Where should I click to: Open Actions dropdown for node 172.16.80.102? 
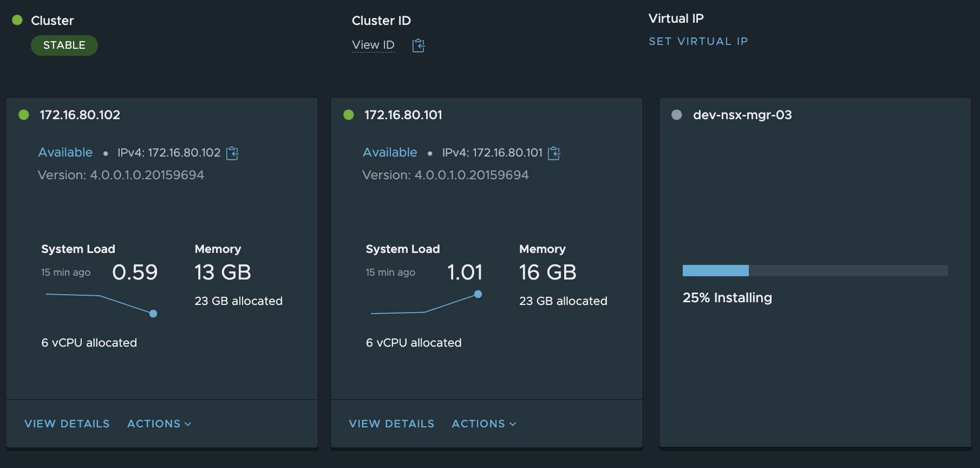pyautogui.click(x=159, y=424)
